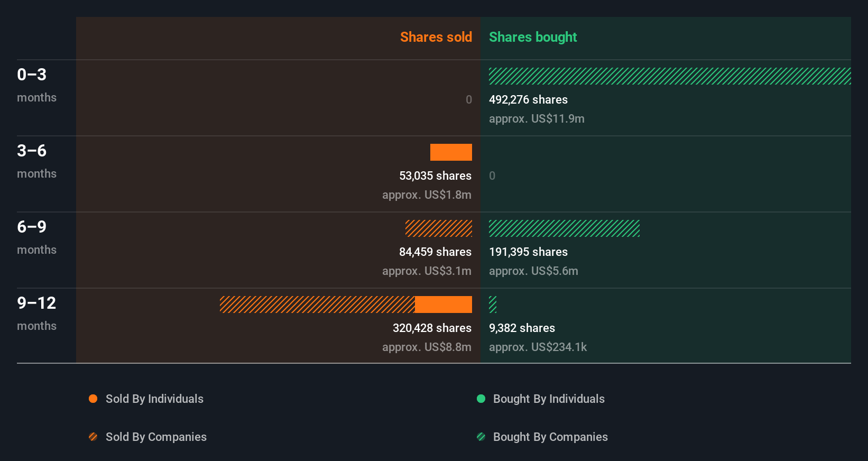Image resolution: width=868 pixels, height=461 pixels.
Task: Click the approx. US$1.8m value
Action: pyautogui.click(x=427, y=195)
